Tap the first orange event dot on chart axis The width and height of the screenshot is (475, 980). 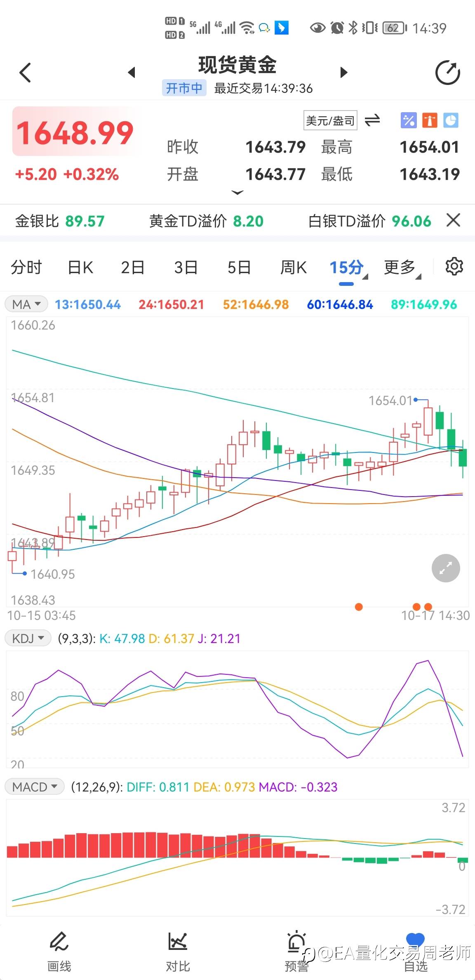coord(359,606)
